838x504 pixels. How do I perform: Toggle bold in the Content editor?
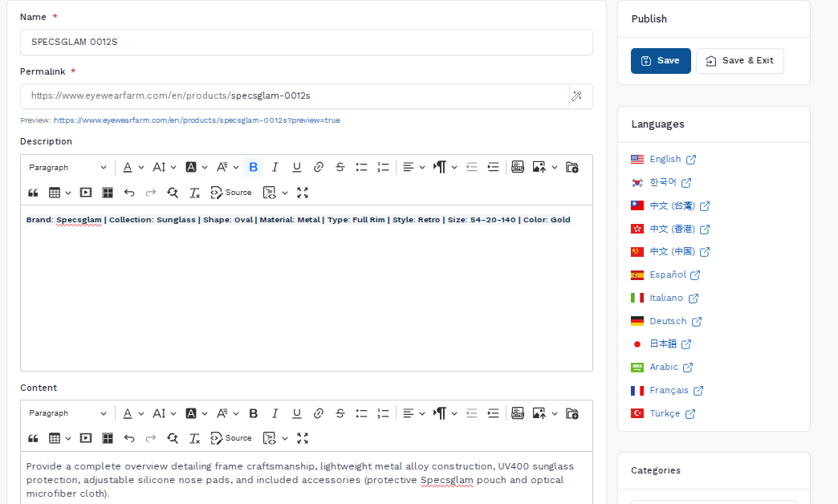[254, 413]
